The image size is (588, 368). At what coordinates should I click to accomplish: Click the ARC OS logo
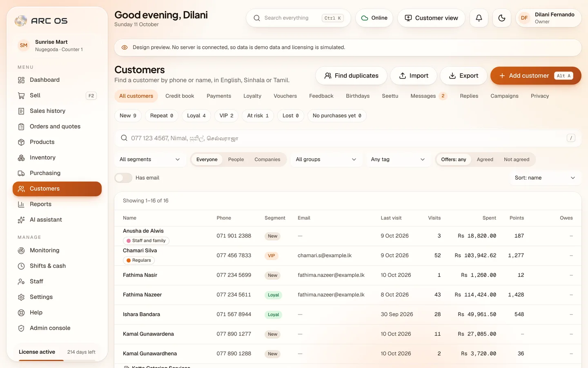coord(41,20)
